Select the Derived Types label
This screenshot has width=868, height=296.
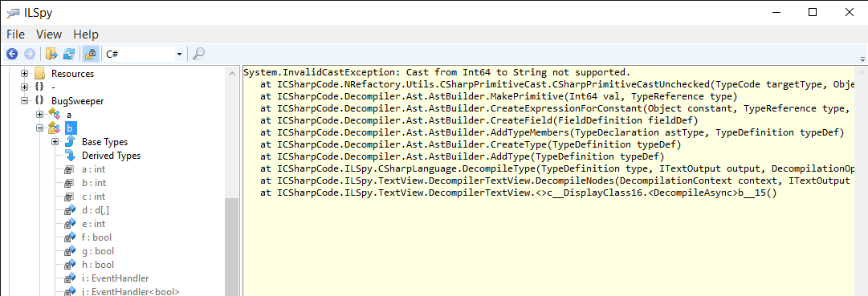[112, 156]
